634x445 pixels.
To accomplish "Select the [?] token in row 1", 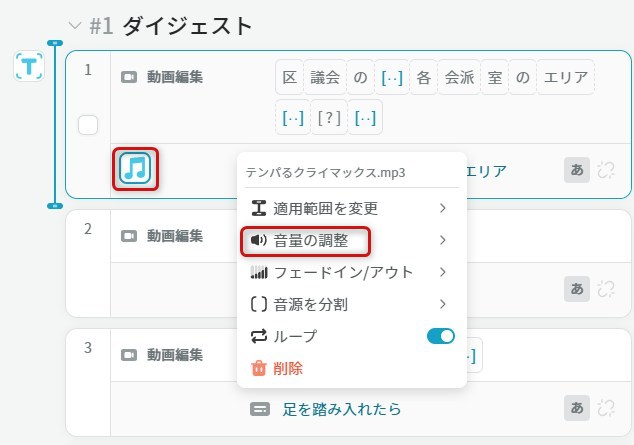I will [x=328, y=117].
